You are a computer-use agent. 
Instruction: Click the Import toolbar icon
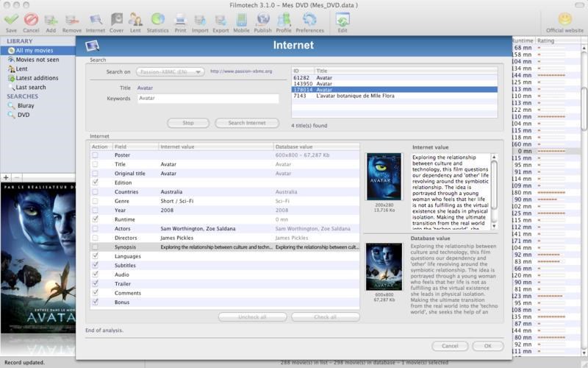click(200, 20)
